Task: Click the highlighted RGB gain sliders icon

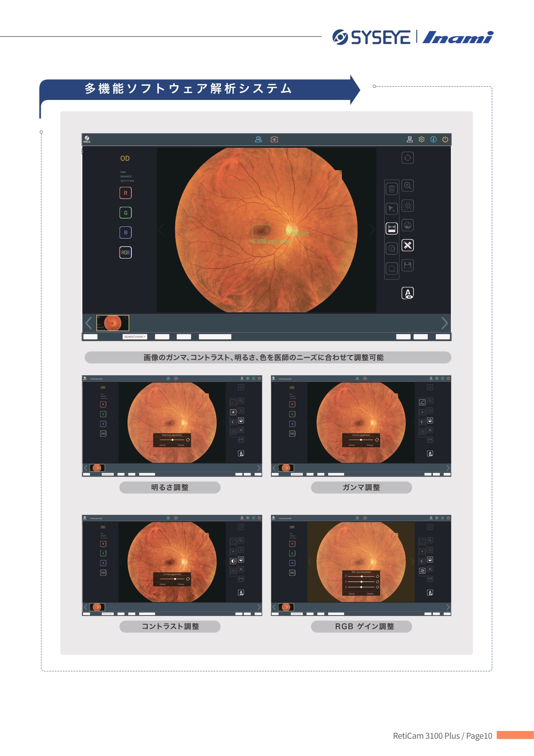Action: click(422, 571)
